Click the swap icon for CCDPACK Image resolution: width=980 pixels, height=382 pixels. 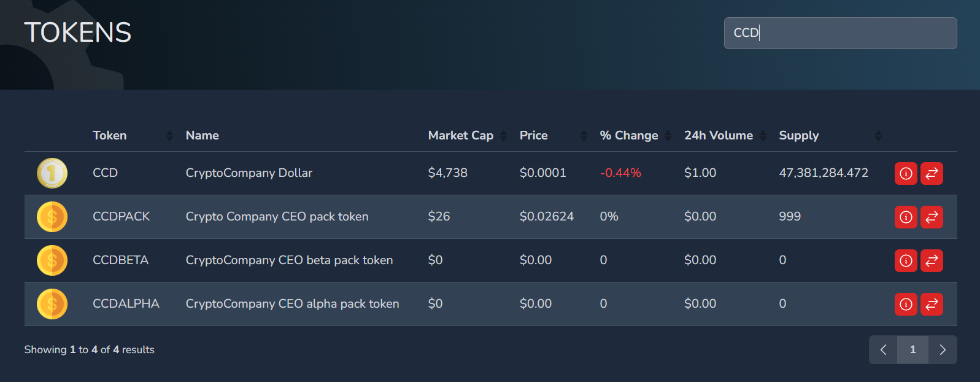click(932, 217)
